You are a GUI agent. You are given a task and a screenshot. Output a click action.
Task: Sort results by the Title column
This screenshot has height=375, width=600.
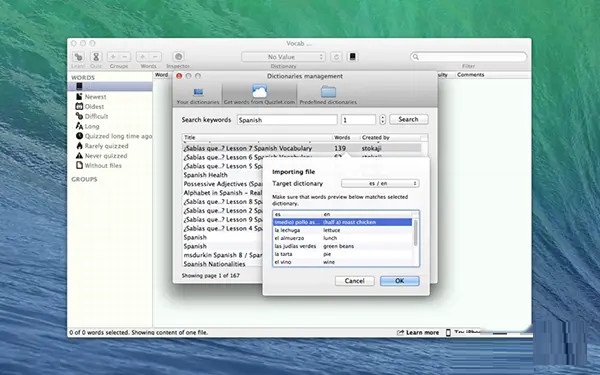(x=257, y=137)
